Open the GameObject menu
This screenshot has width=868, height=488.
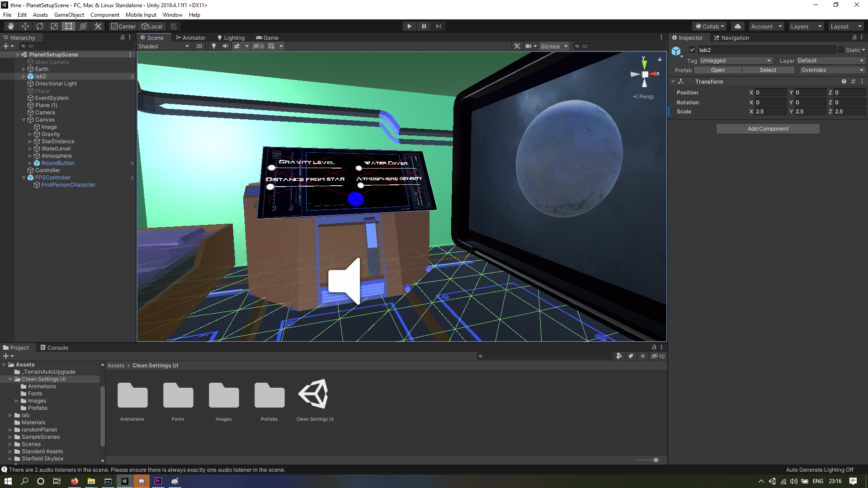(x=69, y=15)
